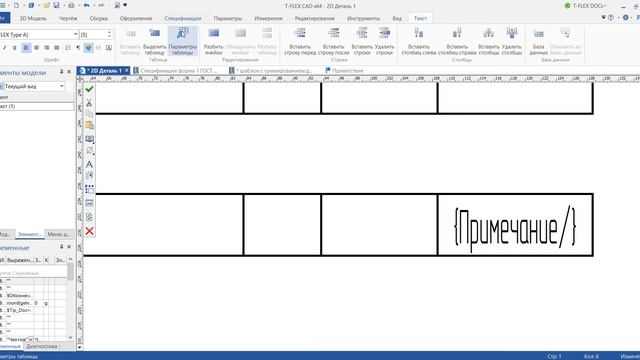Open the font name dropdown (FLEX Type A)
640x360 pixels.
(76, 35)
